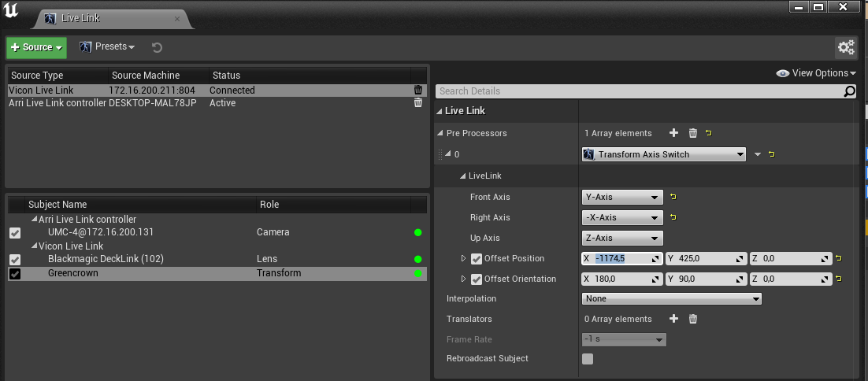Uncheck the Greencrown subject checkbox
This screenshot has width=868, height=381.
[15, 274]
